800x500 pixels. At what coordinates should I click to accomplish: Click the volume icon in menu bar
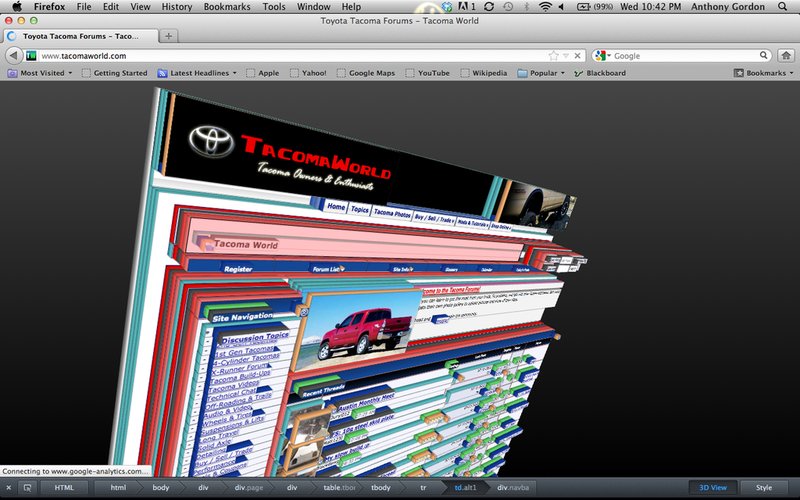tap(561, 7)
